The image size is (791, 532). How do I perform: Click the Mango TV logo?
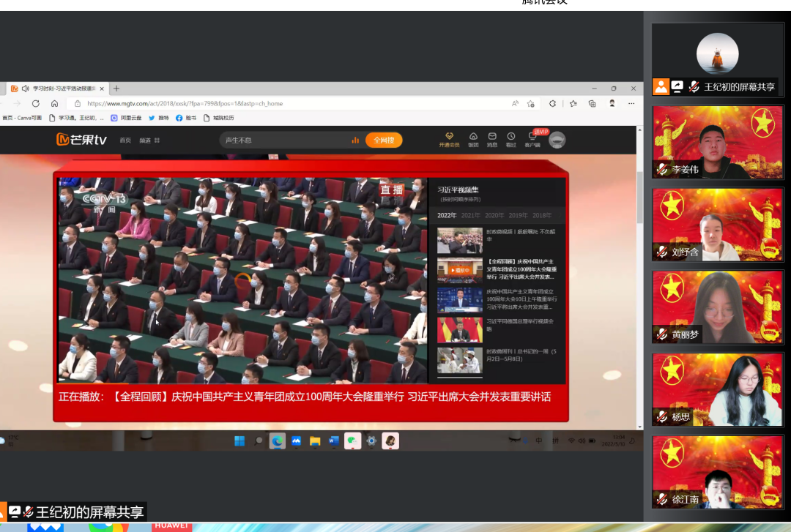click(x=82, y=140)
